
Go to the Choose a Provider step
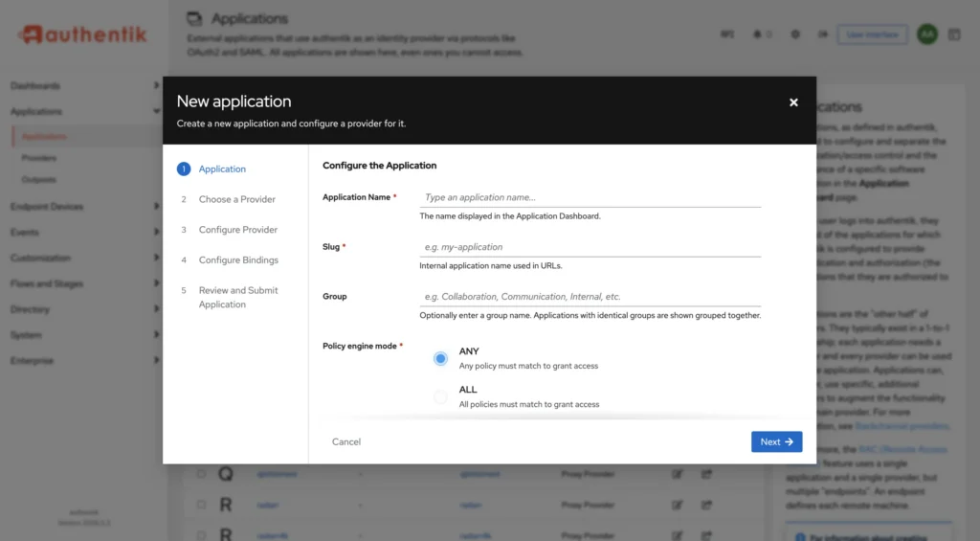coord(237,199)
